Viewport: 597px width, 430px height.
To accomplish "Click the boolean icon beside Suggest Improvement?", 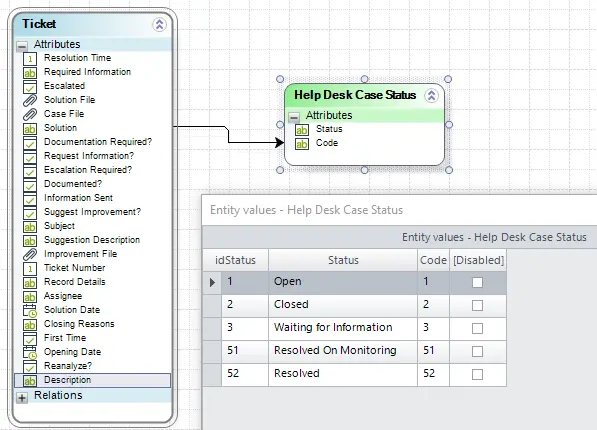I will [x=30, y=213].
